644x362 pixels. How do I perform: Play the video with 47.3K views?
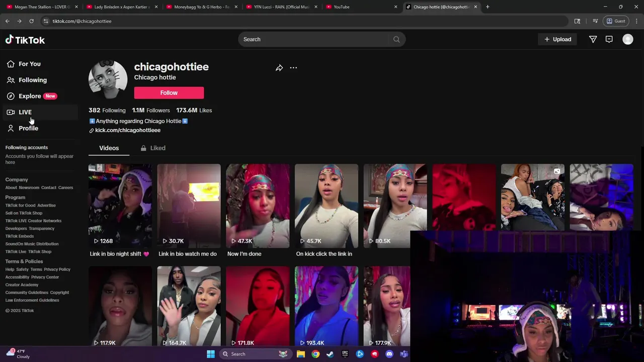coord(258,206)
